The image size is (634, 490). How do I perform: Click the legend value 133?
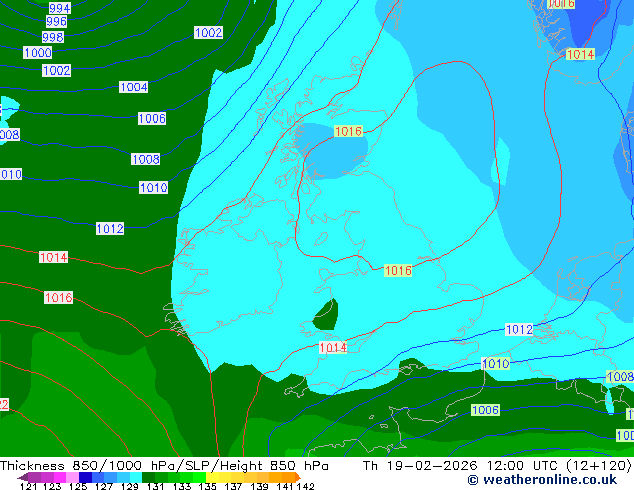pos(182,486)
